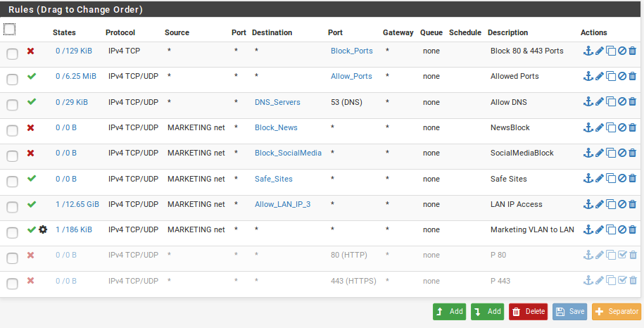Disable the NewsBlock rule

pyautogui.click(x=622, y=127)
